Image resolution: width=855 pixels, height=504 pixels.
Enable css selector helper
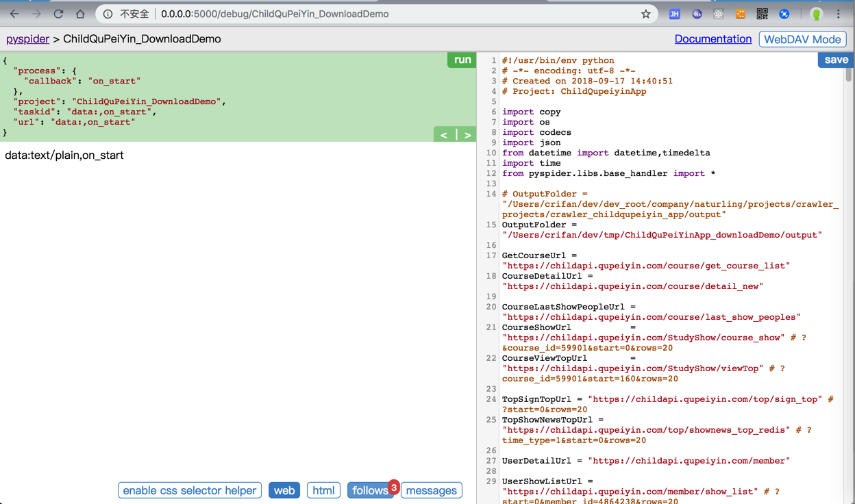(190, 490)
